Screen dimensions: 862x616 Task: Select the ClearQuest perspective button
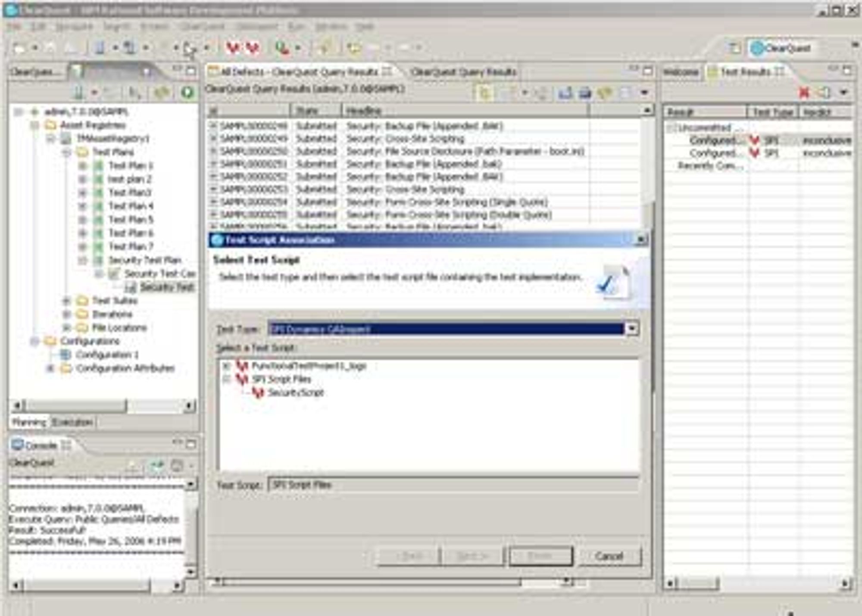click(781, 48)
